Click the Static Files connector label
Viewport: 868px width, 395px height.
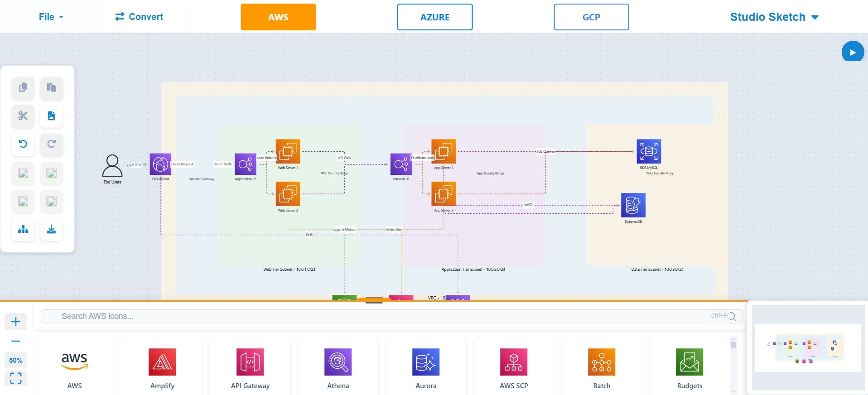pyautogui.click(x=394, y=230)
